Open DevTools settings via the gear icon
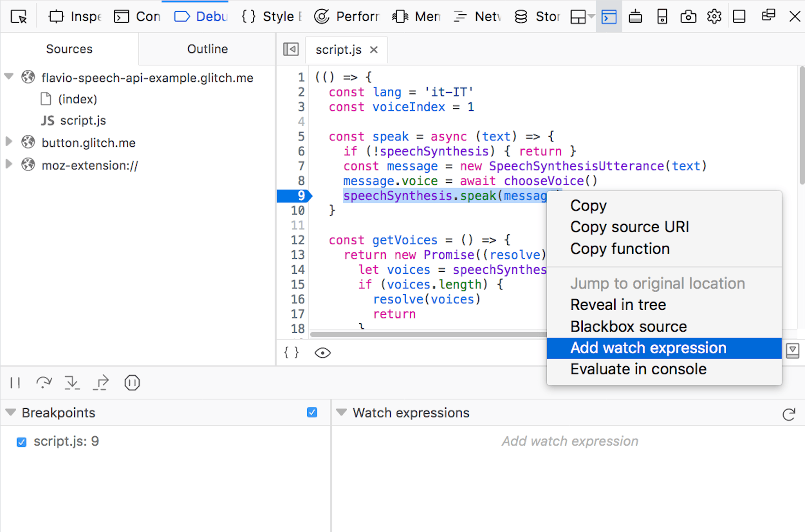The width and height of the screenshot is (805, 532). pyautogui.click(x=714, y=16)
